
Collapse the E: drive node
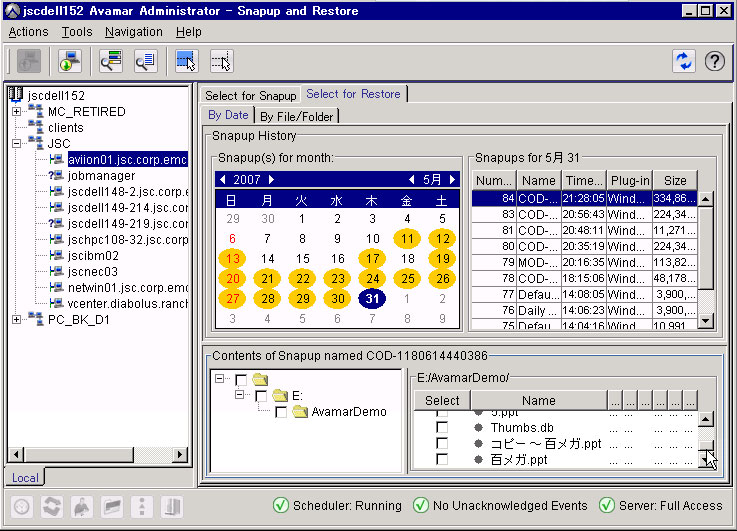point(240,394)
